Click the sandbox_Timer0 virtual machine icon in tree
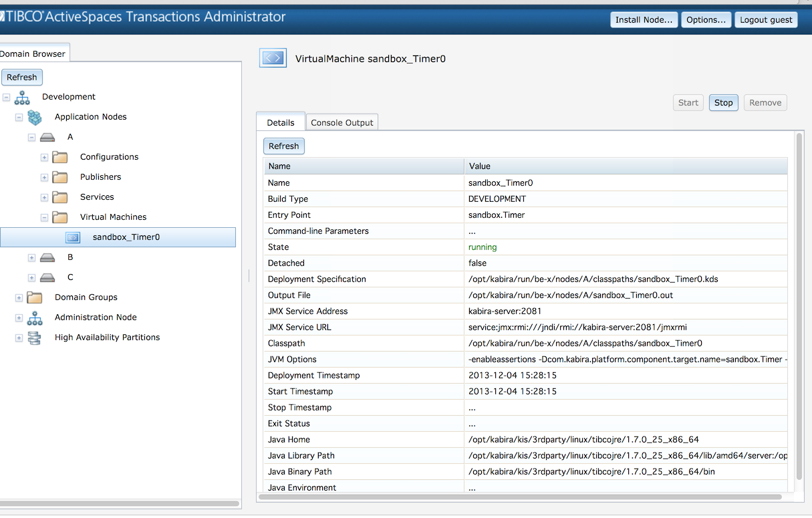This screenshot has height=518, width=812. pyautogui.click(x=74, y=237)
